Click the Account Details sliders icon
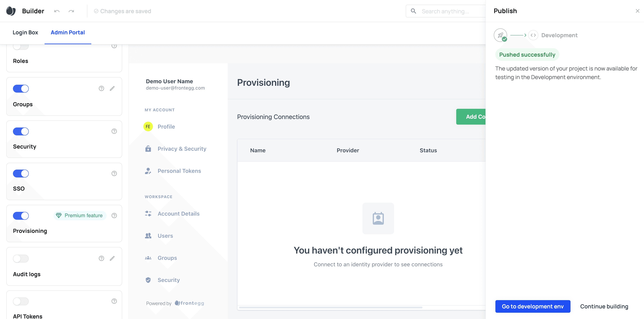The height and width of the screenshot is (319, 644). pos(148,213)
